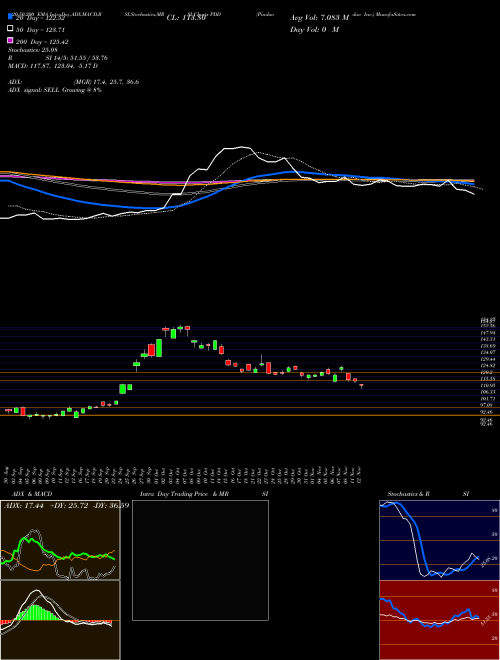The width and height of the screenshot is (500, 660).
Task: Select the '200 Day = 123.42' legend text
Action: (42, 42)
